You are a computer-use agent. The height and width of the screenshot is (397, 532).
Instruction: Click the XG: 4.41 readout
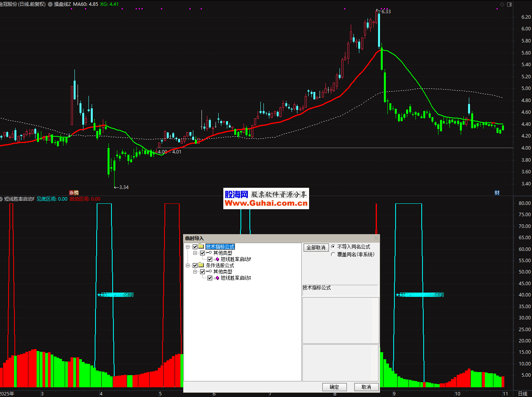point(110,4)
